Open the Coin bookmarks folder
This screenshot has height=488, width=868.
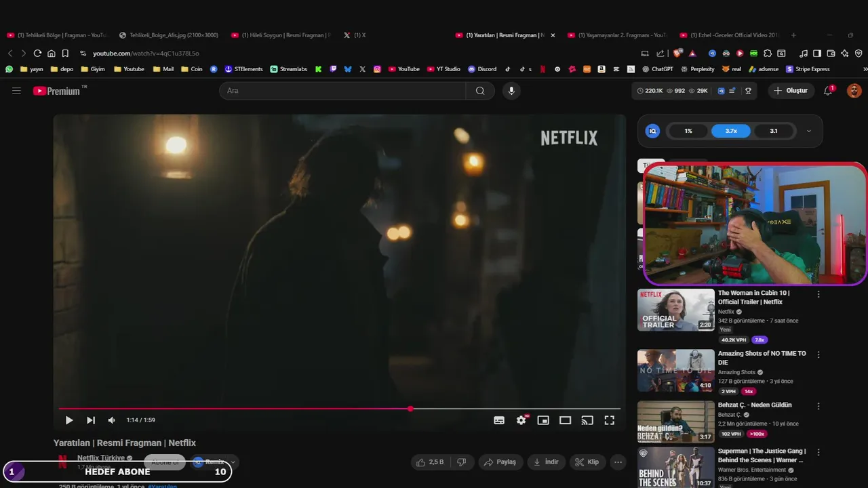191,69
